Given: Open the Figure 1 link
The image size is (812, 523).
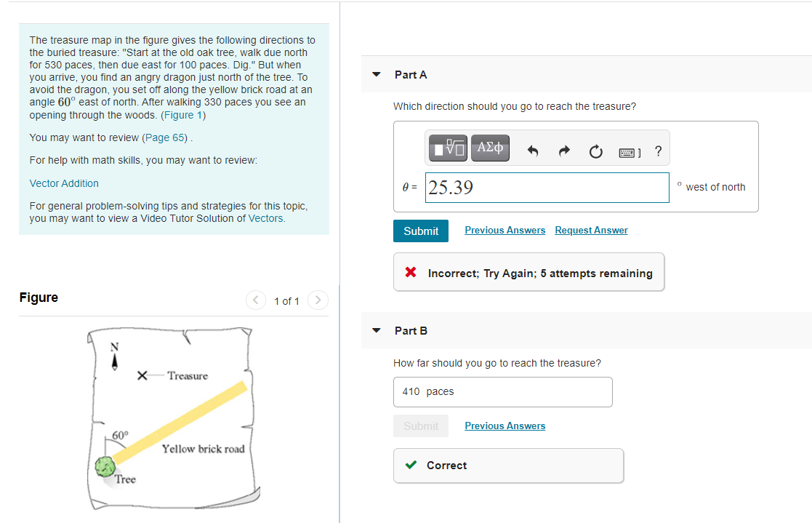Looking at the screenshot, I should [182, 114].
